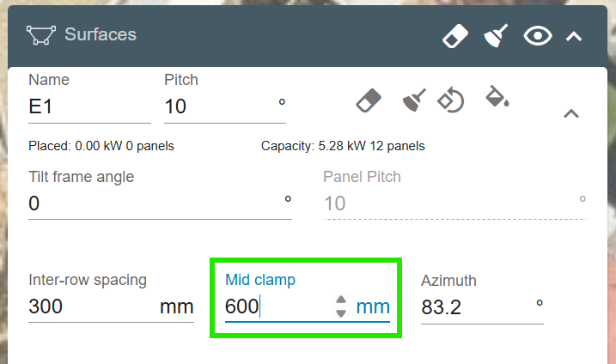Click the broom icon in the Surfaces header

tap(497, 36)
